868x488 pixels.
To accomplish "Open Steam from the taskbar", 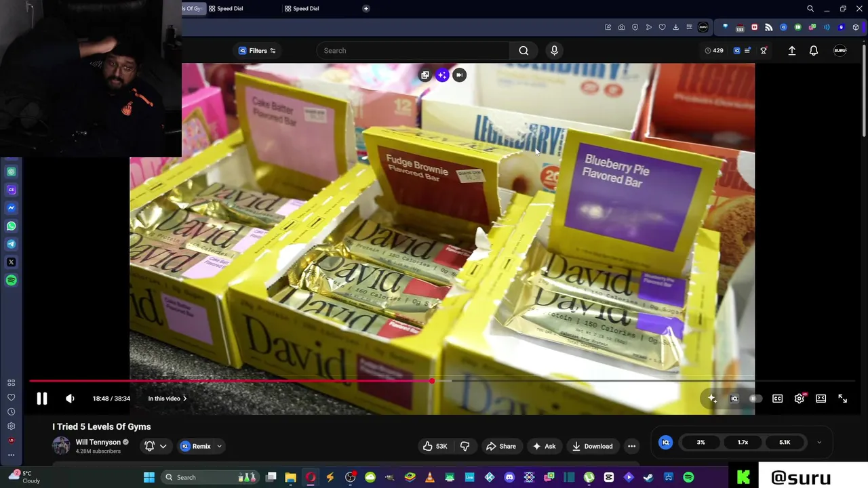I will (648, 477).
